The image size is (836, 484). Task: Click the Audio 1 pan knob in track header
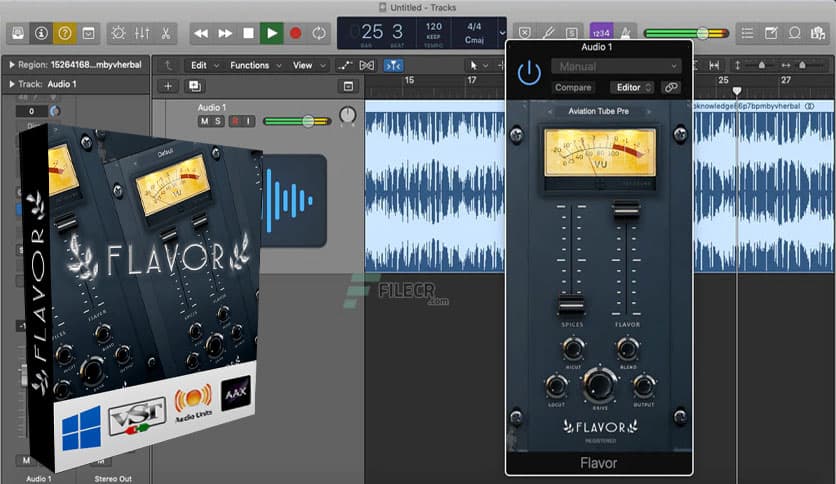(348, 115)
